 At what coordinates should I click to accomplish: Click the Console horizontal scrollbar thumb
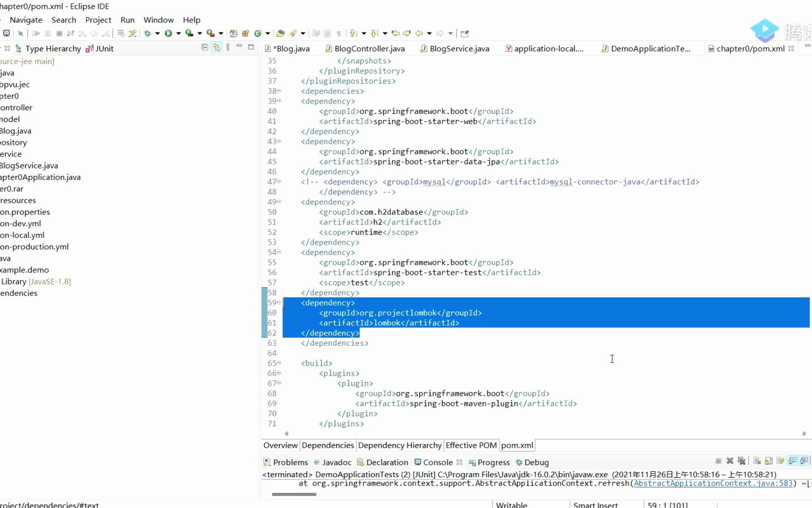pyautogui.click(x=294, y=494)
